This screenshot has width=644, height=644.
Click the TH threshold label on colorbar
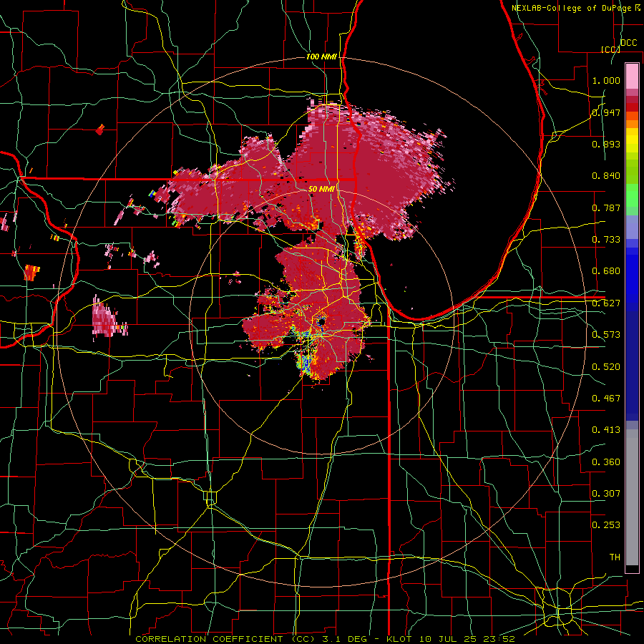[x=615, y=557]
